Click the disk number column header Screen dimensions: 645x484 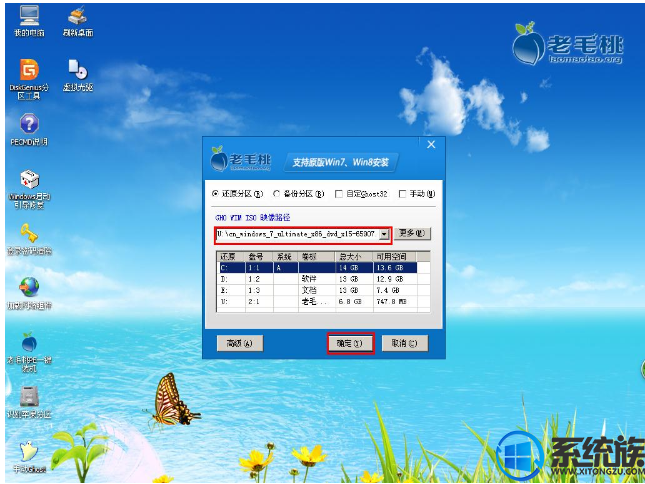coord(259,257)
